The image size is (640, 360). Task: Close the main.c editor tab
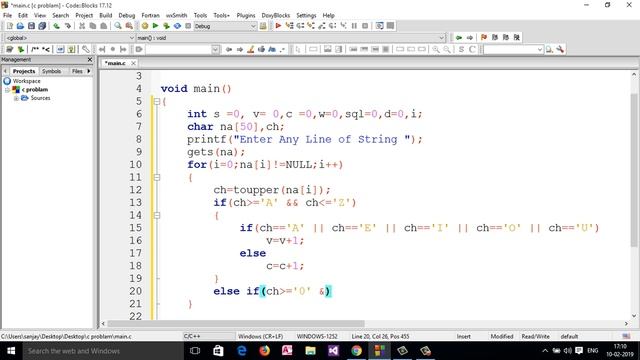[x=133, y=63]
